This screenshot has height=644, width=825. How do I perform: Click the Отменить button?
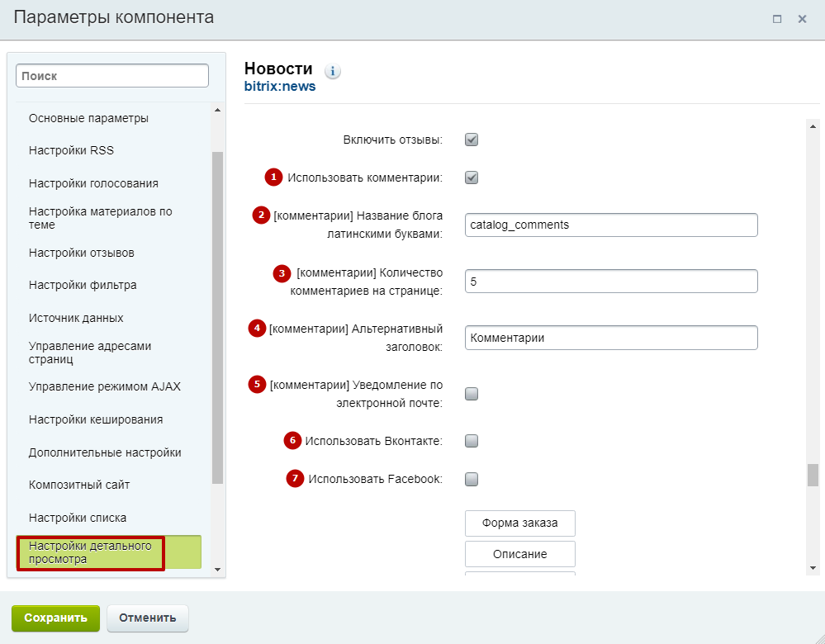[147, 618]
